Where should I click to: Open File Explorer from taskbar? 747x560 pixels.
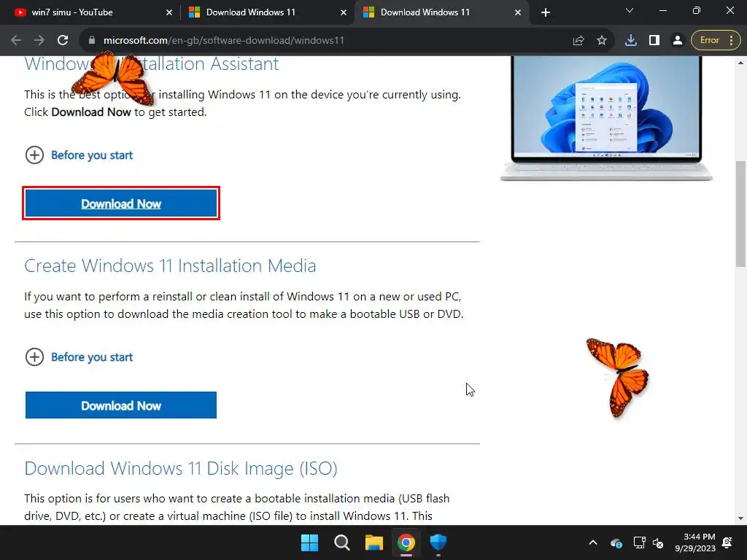[374, 542]
